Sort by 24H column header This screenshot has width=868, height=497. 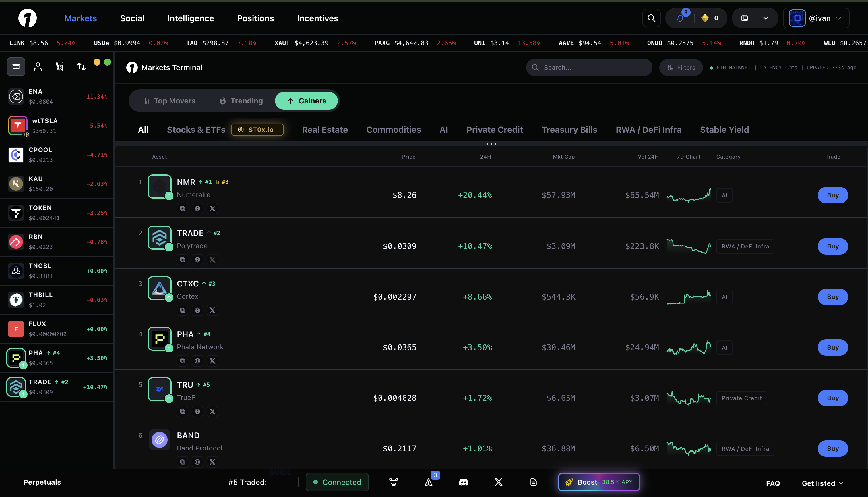pyautogui.click(x=485, y=157)
